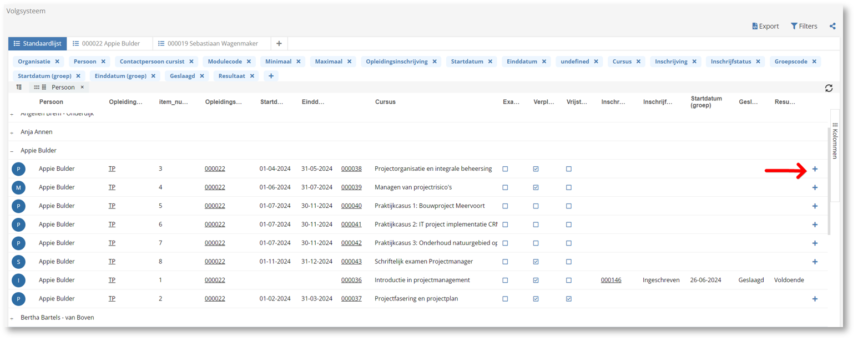Open course link 000038
Viewport: 868px width, 347px height.
tap(351, 169)
